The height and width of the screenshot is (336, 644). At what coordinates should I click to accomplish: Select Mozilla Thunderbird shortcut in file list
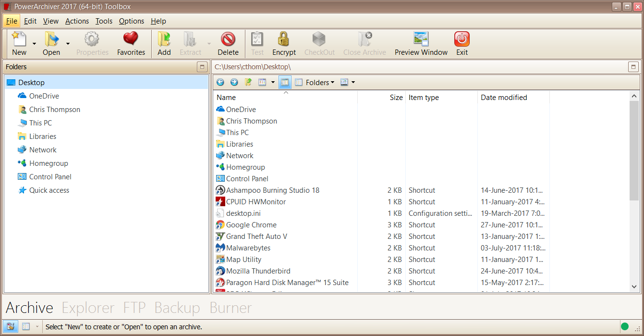point(254,271)
